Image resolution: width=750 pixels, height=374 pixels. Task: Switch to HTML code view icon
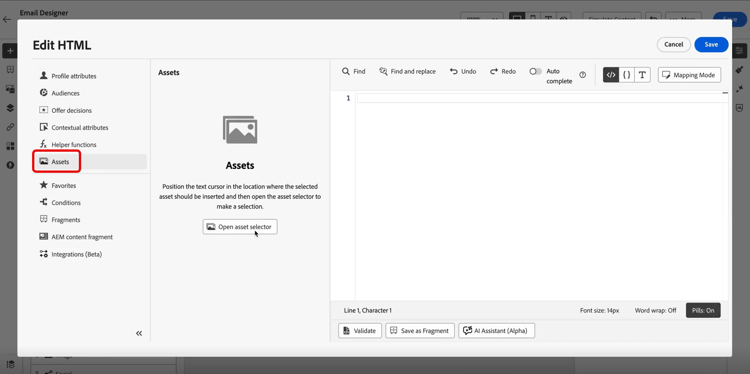point(611,75)
